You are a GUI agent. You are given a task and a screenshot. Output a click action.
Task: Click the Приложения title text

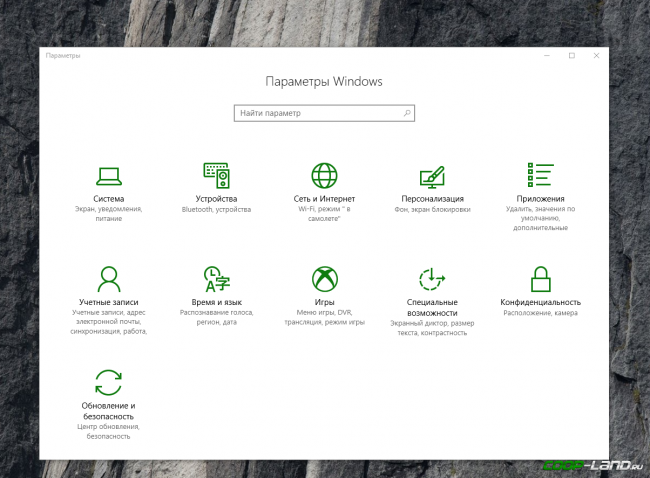[540, 199]
